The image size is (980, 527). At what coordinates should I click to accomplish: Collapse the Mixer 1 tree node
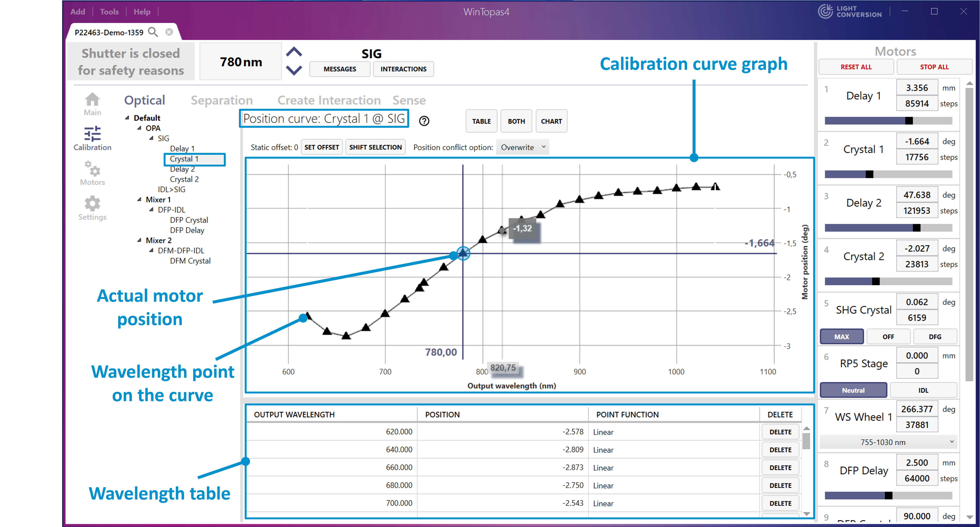click(x=139, y=200)
